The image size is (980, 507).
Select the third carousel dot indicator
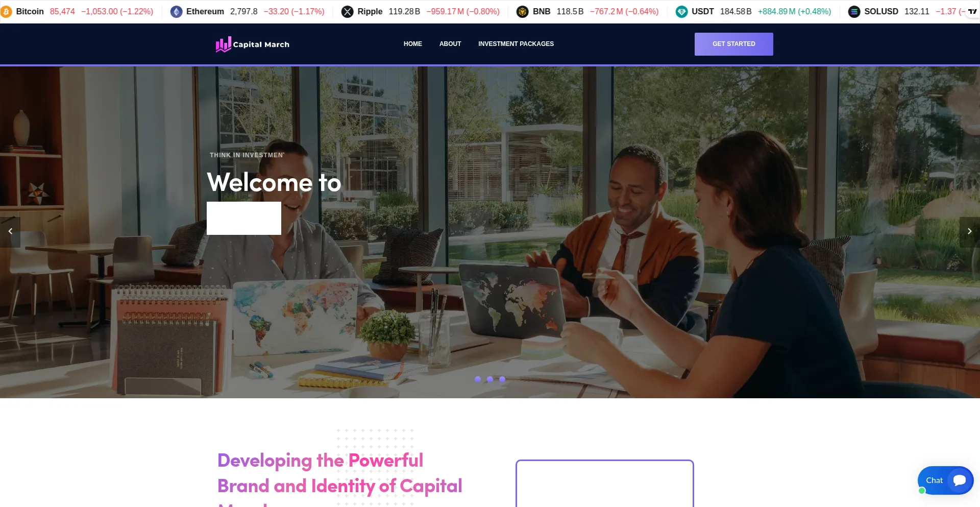502,379
